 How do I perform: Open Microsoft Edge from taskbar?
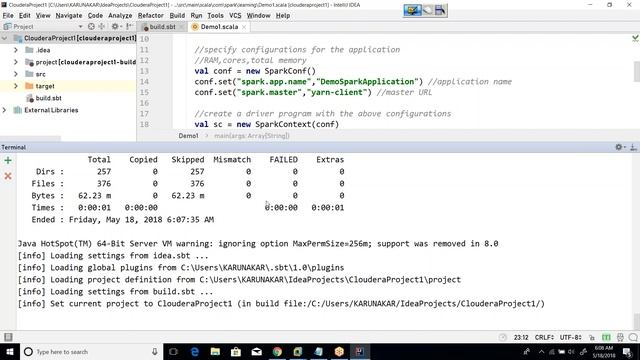click(x=195, y=352)
